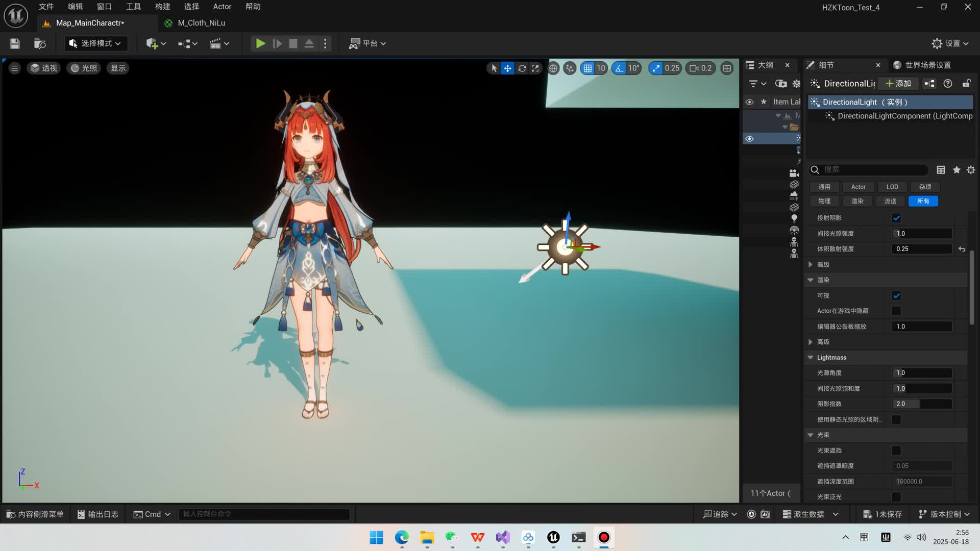This screenshot has width=980, height=551.
Task: Open the blueprints dropdown in toolbar
Action: click(x=187, y=44)
